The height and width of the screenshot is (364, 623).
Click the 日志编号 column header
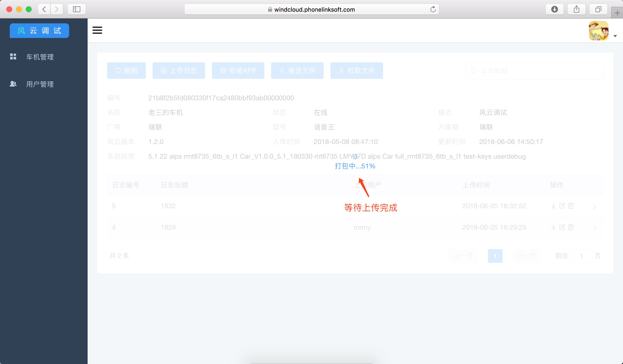click(x=126, y=185)
